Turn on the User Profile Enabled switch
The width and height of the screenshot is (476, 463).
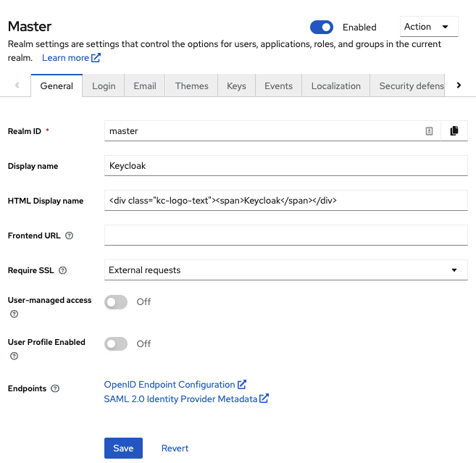[116, 344]
